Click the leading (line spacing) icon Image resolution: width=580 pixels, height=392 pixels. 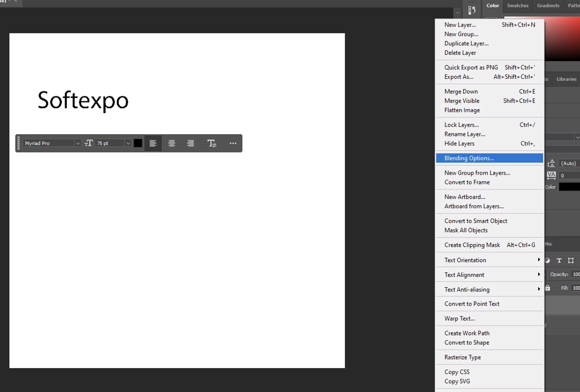[x=552, y=163]
